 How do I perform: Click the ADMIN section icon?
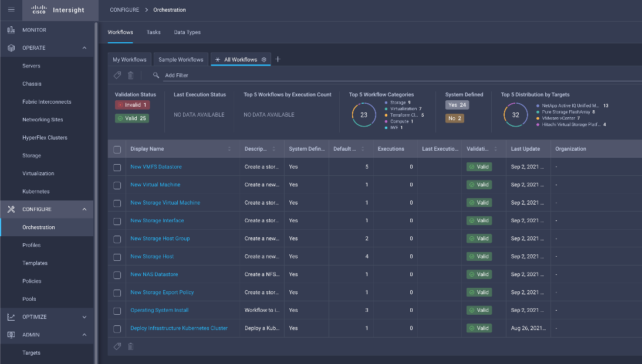(x=11, y=335)
